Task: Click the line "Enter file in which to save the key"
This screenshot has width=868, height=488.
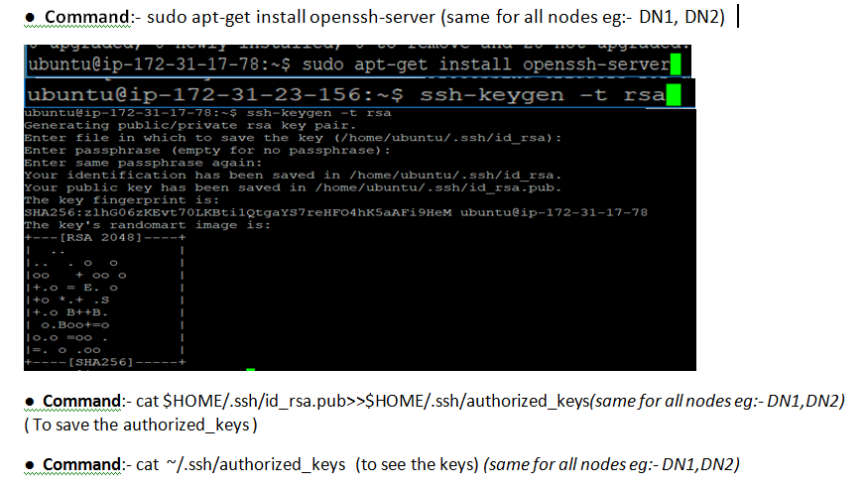Action: pos(293,138)
